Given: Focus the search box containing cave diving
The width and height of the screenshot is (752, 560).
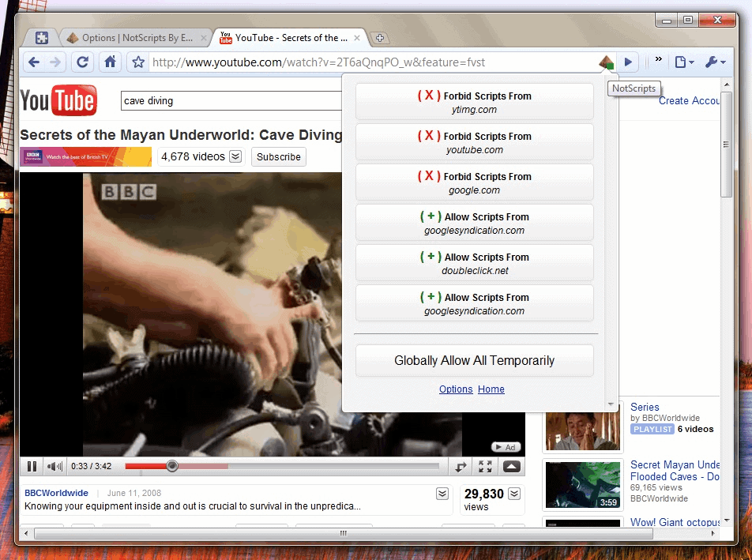Looking at the screenshot, I should click(x=231, y=100).
